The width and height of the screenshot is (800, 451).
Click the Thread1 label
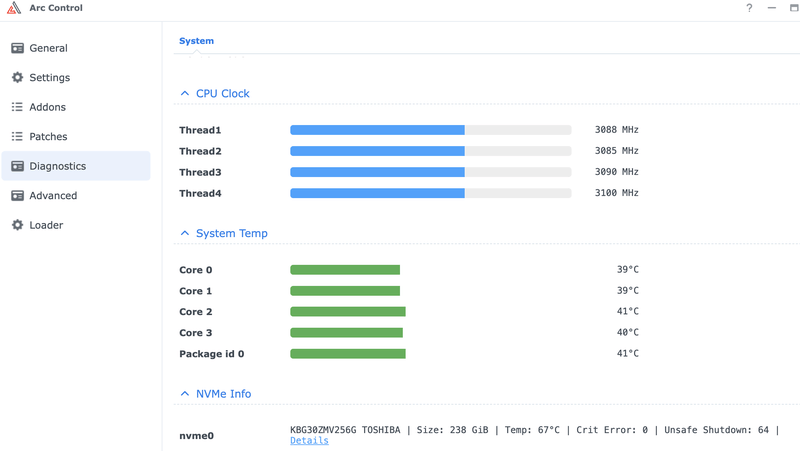(x=200, y=130)
